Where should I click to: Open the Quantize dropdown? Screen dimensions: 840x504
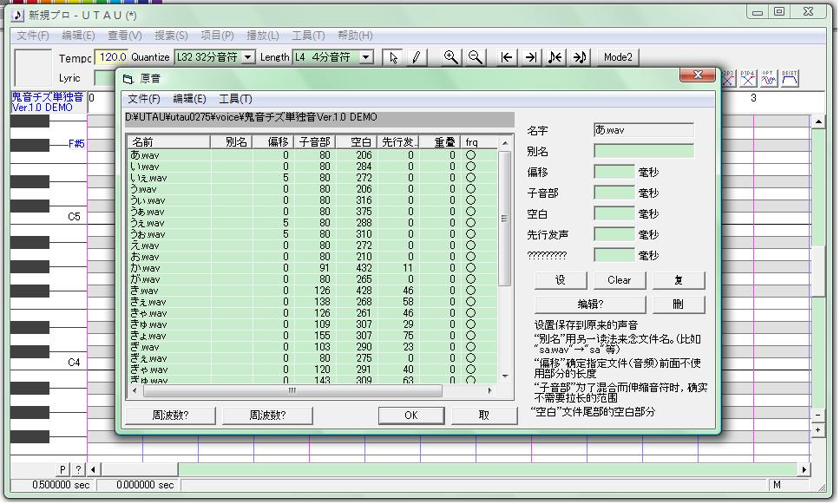click(x=248, y=57)
